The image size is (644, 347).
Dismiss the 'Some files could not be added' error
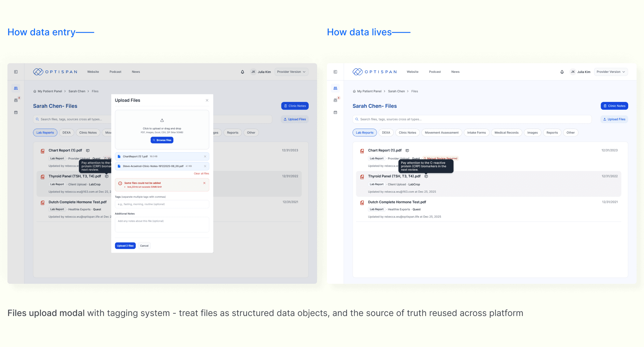(x=204, y=183)
